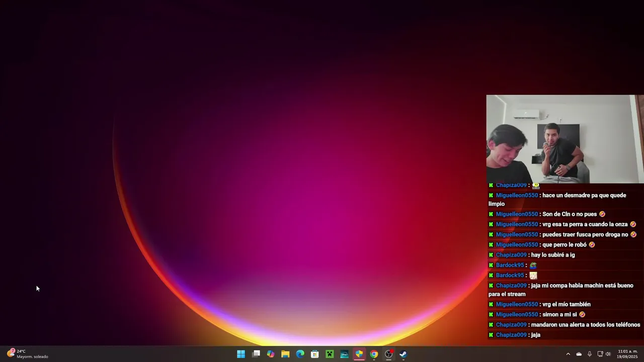Screen dimensions: 644x362
Task: Launch Microsoft Edge from the taskbar
Action: pyautogui.click(x=300, y=354)
